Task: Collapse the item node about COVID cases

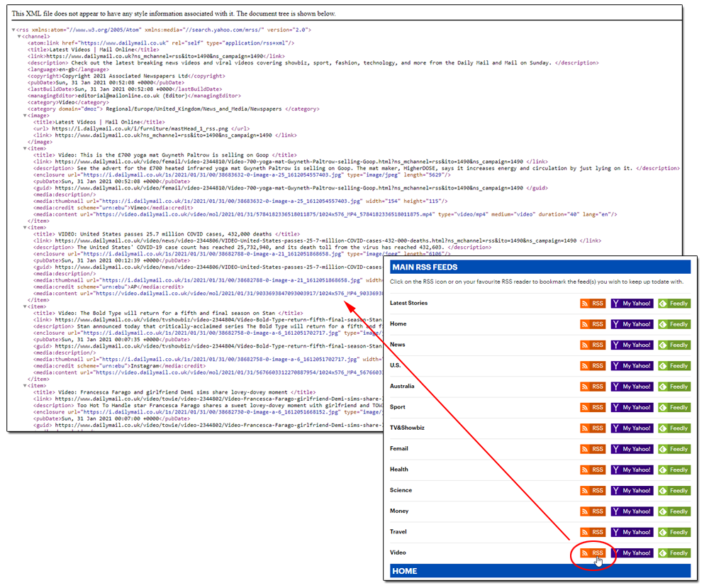Action: [x=25, y=228]
